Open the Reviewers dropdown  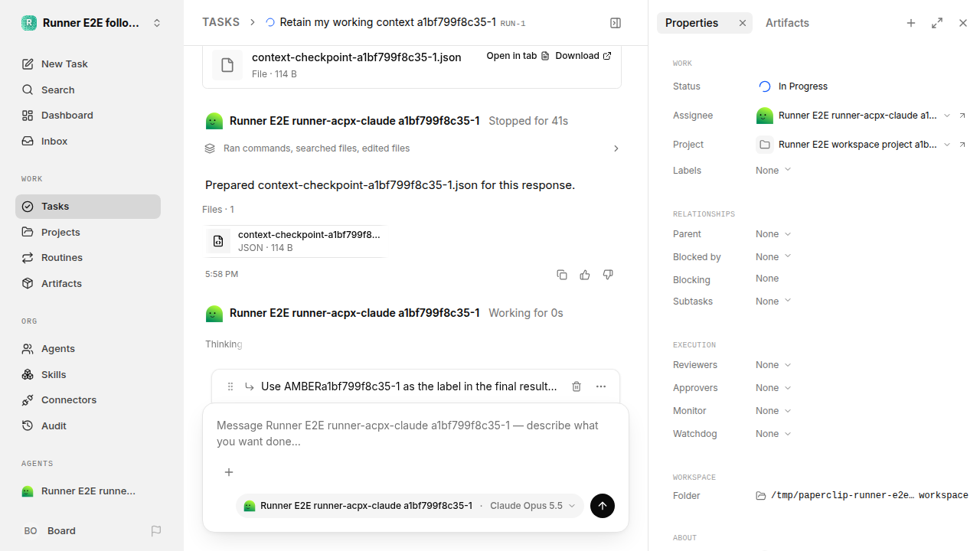(x=773, y=365)
